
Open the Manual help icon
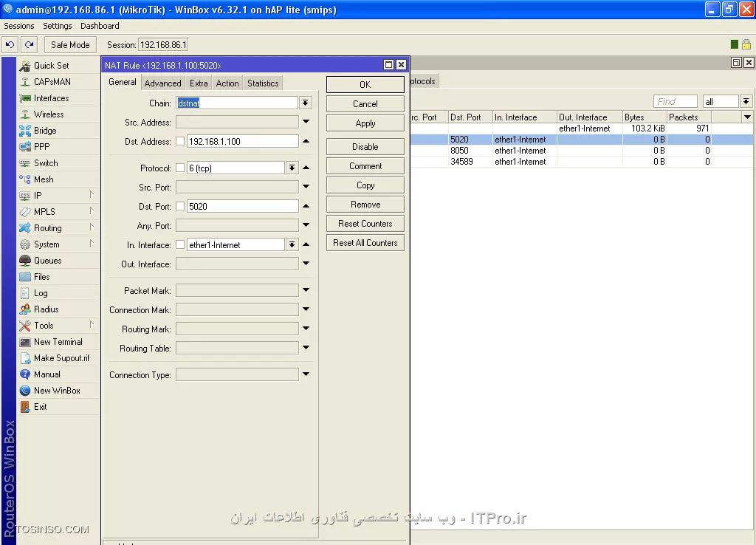pos(25,374)
